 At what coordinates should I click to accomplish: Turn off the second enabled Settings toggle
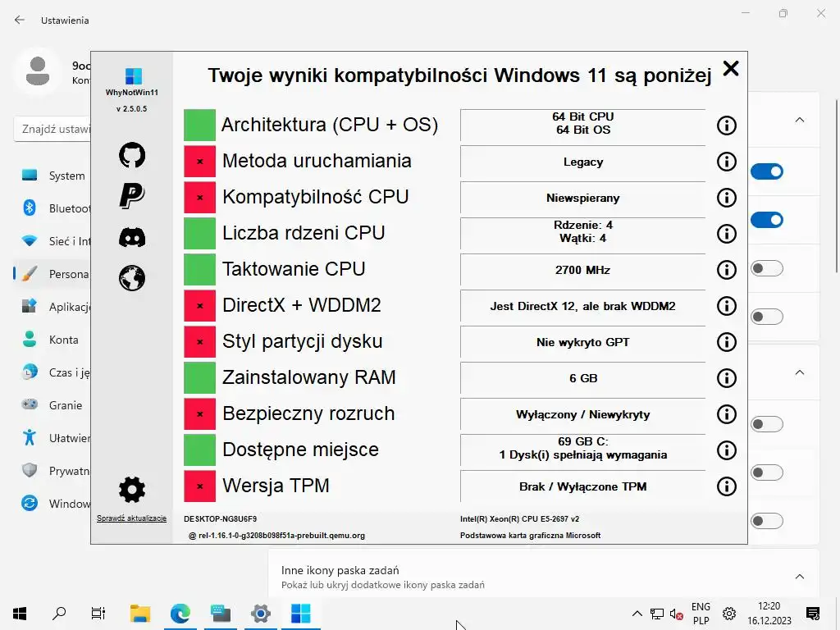point(767,220)
